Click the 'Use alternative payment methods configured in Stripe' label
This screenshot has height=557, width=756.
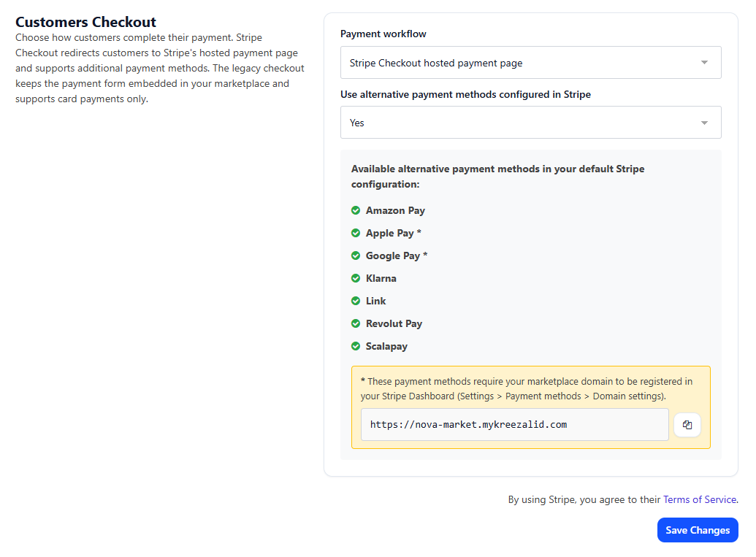click(x=465, y=94)
